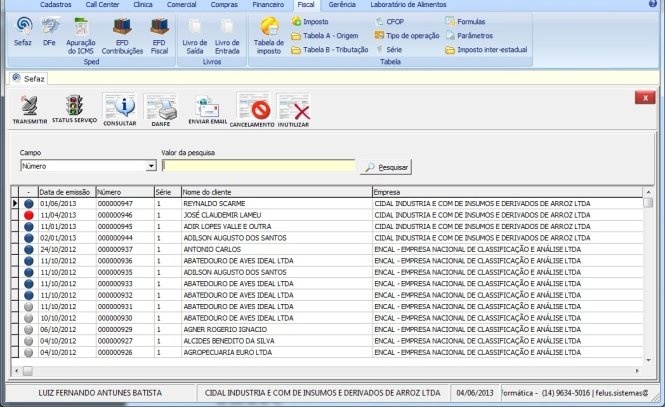665x407 pixels.
Task: Print via the DANFE icon
Action: (161, 110)
